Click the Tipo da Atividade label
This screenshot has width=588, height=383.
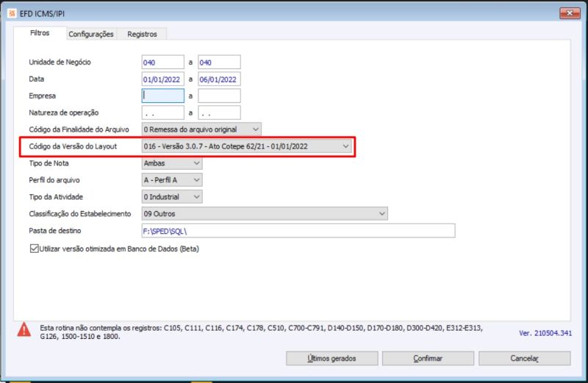(x=56, y=197)
